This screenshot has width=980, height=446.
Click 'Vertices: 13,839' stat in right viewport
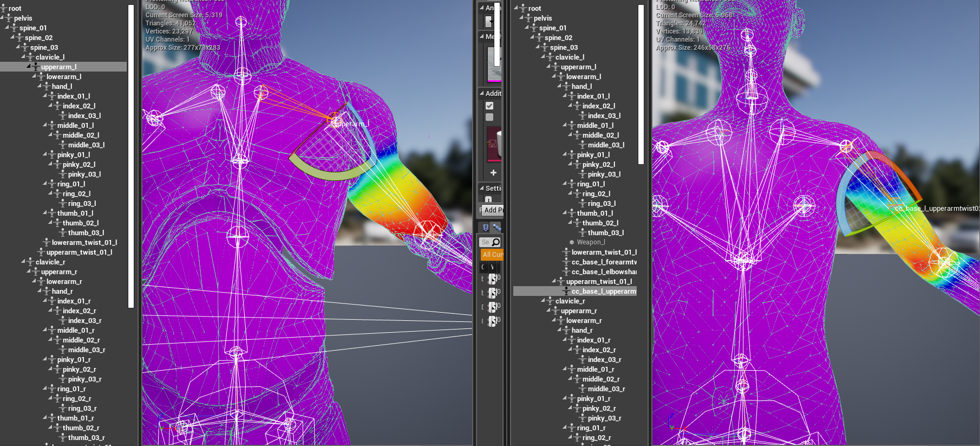[680, 31]
